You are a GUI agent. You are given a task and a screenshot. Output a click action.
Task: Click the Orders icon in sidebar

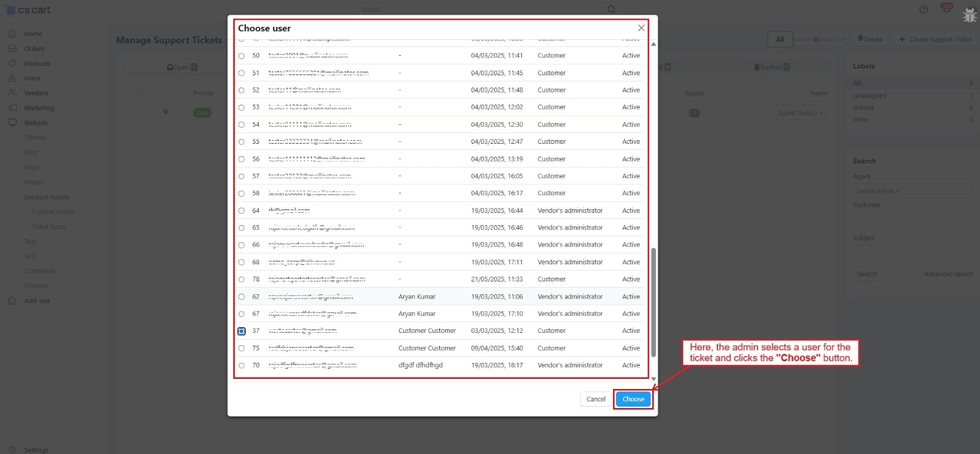pyautogui.click(x=12, y=48)
